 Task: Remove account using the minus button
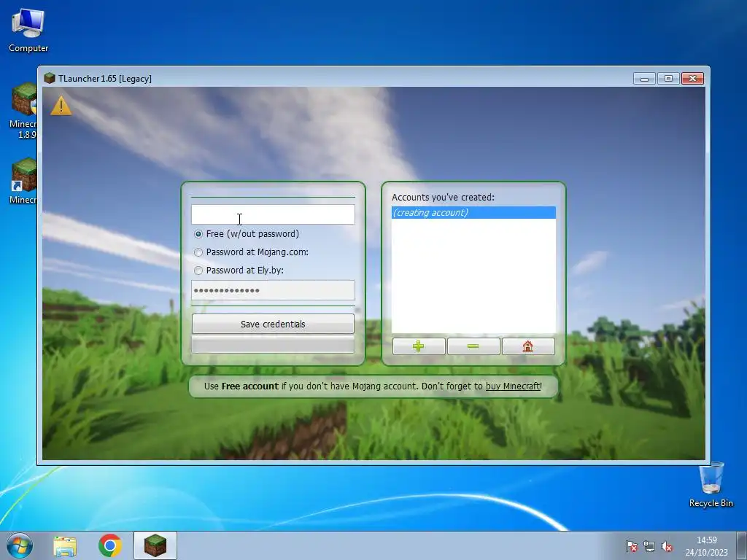pos(473,346)
